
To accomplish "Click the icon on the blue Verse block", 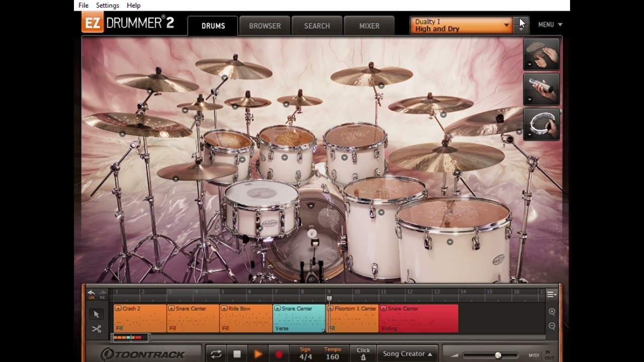I will pyautogui.click(x=277, y=309).
